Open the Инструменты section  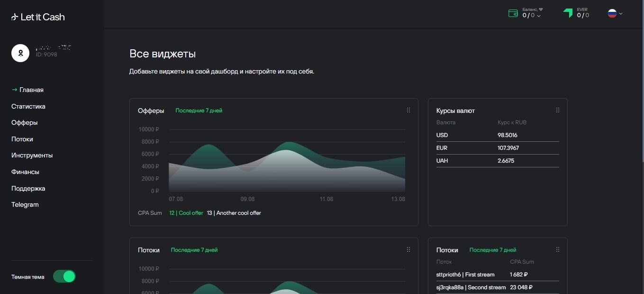click(x=32, y=155)
